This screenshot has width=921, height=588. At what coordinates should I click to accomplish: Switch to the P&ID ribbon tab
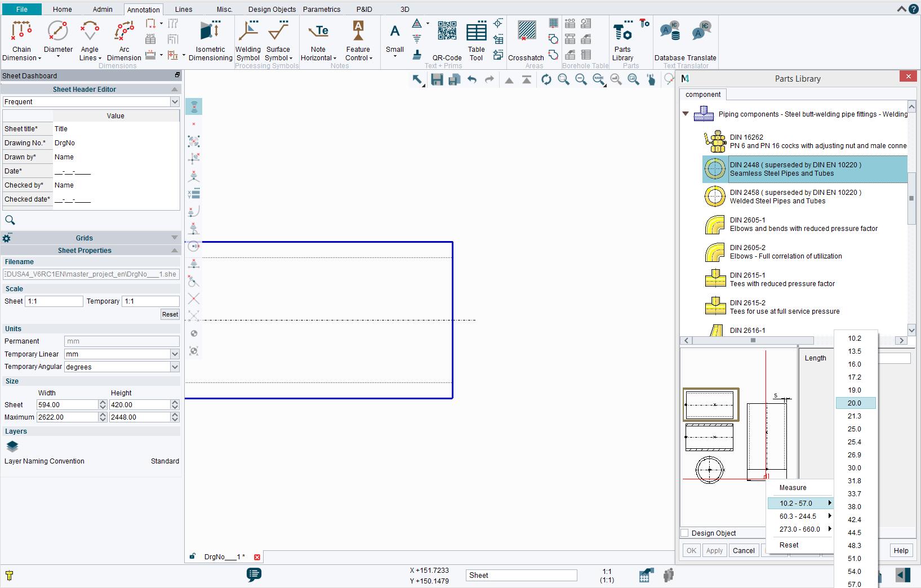pos(364,9)
